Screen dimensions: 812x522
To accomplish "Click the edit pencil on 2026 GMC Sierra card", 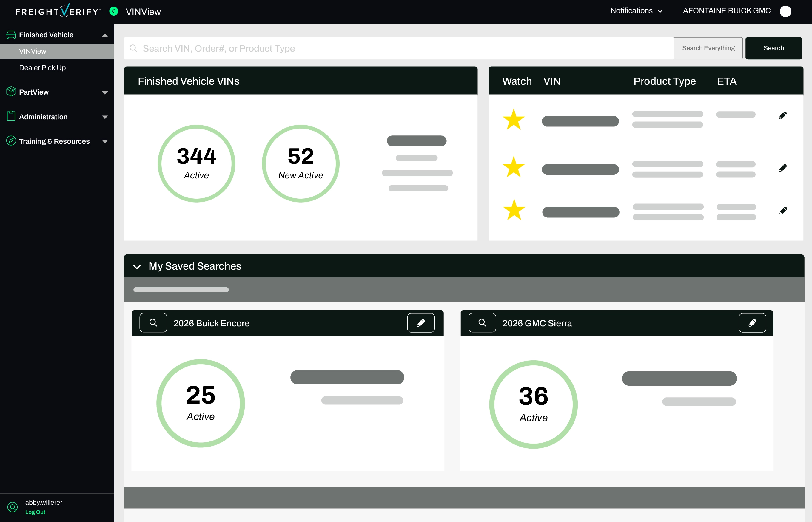I will point(752,323).
